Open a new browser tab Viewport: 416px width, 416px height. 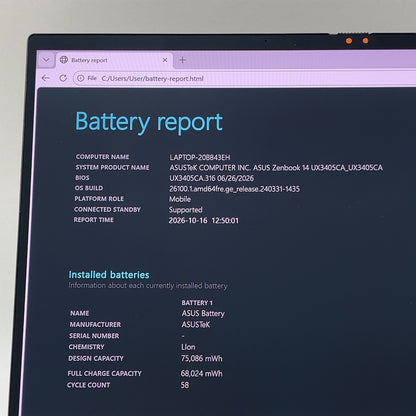point(182,60)
